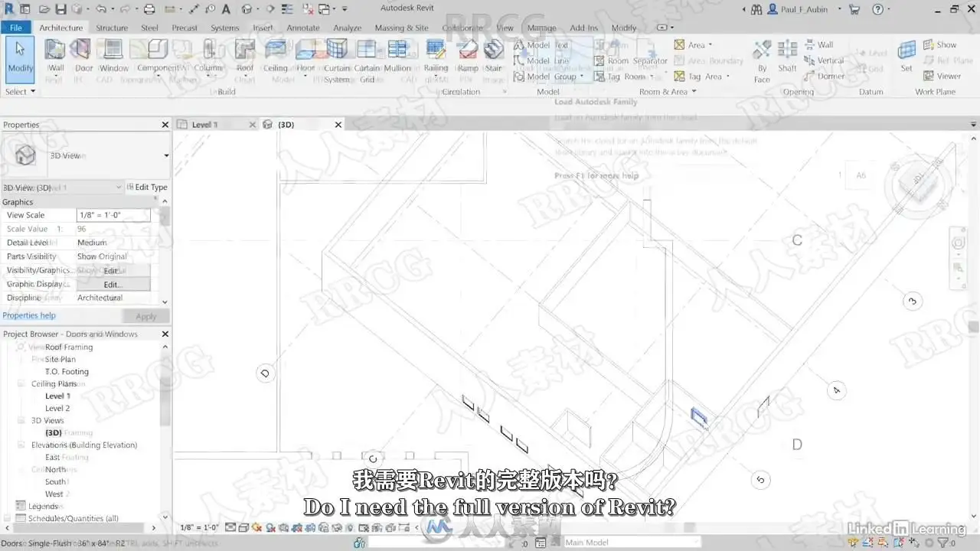This screenshot has width=980, height=551.
Task: Switch to the Level 1 view tab
Action: 204,124
